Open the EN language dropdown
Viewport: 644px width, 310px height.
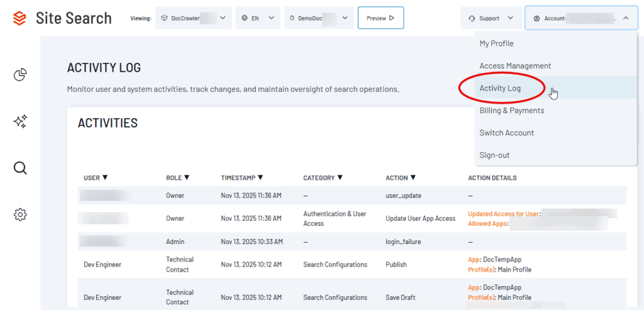point(258,18)
